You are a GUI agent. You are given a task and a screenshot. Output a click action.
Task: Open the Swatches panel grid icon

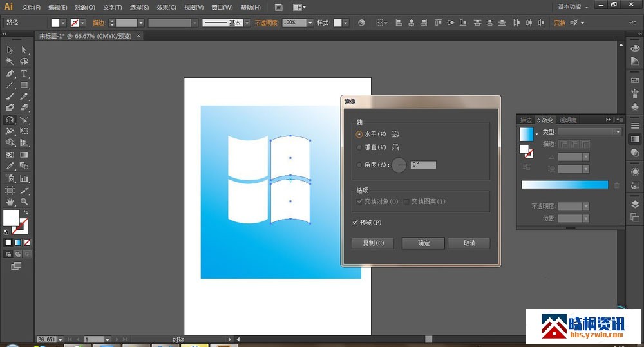(635, 80)
